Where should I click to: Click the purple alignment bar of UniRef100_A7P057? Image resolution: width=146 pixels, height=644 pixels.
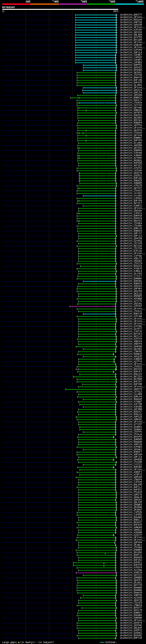pyautogui.click(x=93, y=306)
